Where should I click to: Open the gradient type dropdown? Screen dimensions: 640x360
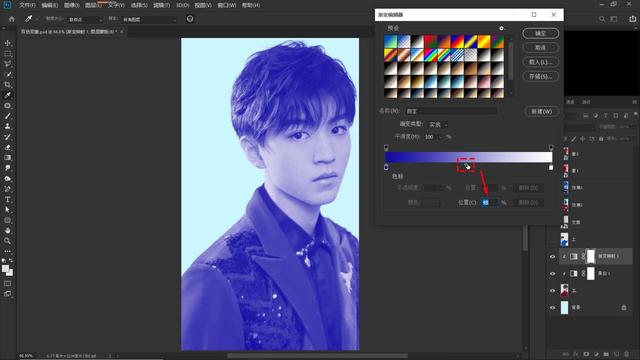[x=437, y=124]
